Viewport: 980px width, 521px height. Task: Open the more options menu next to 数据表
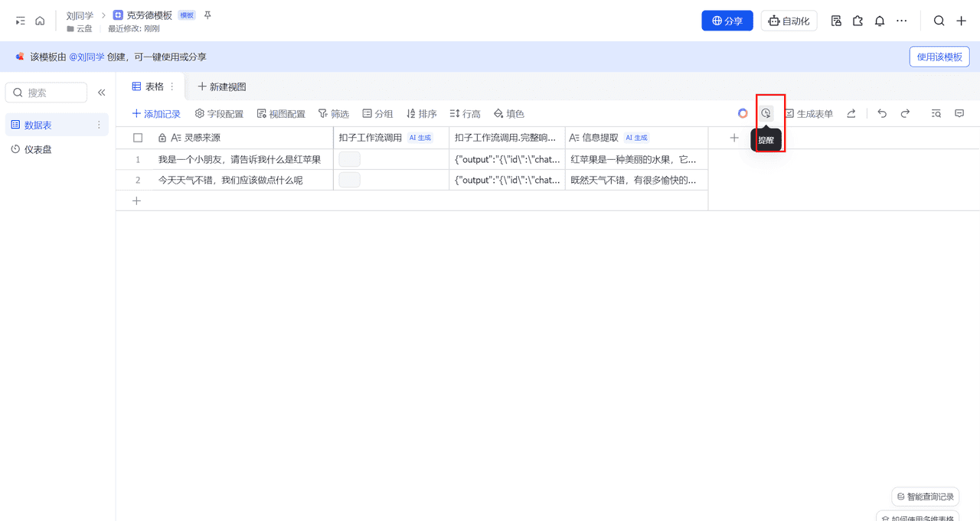click(x=99, y=125)
